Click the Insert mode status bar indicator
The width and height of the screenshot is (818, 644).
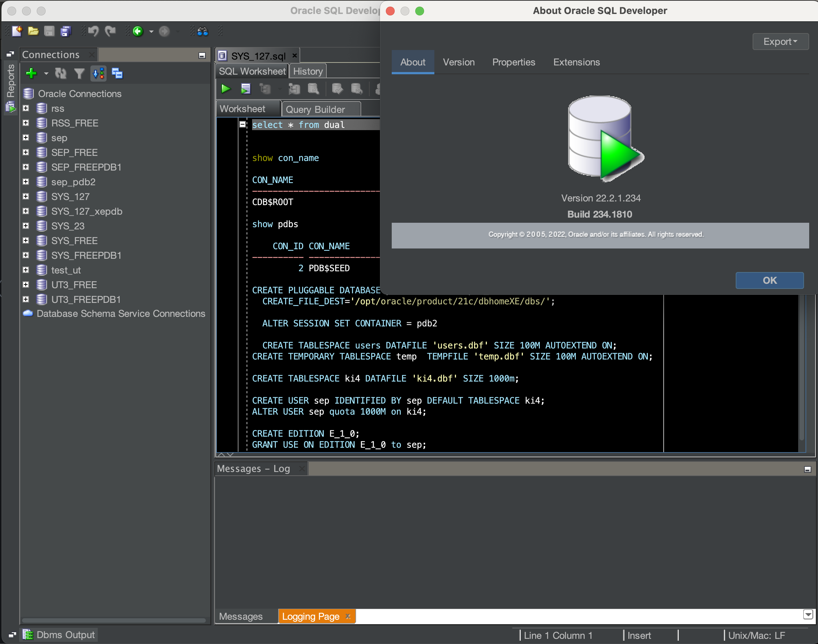click(x=639, y=635)
